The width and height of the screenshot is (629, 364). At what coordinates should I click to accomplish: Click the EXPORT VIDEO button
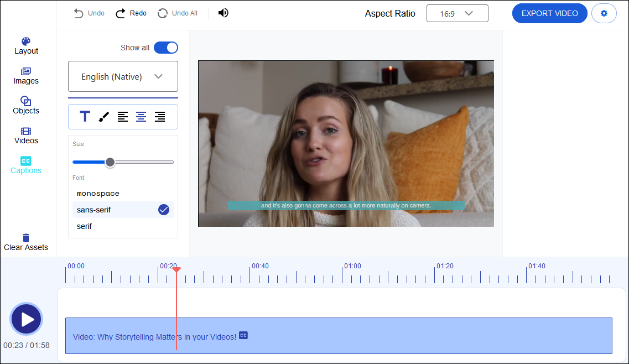tap(549, 13)
